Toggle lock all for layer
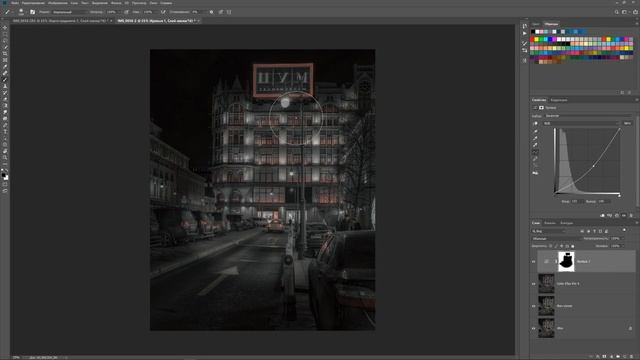Screen dimensions: 640x360 pyautogui.click(x=573, y=246)
